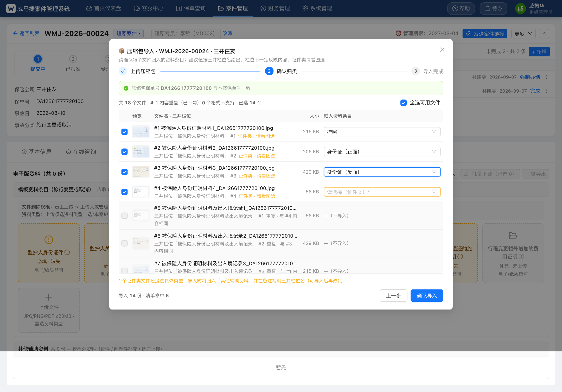Toggle 全选可用文件 checkbox
This screenshot has width=562, height=392.
[404, 103]
